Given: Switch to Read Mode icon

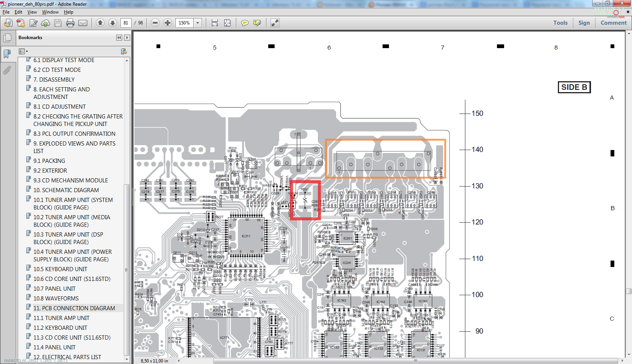Looking at the screenshot, I should 275,23.
